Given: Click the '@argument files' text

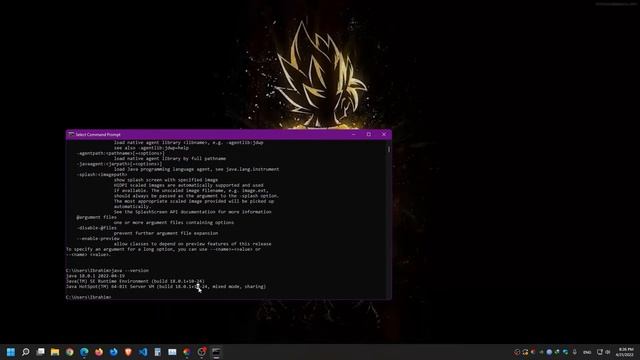Looking at the screenshot, I should 96,217.
